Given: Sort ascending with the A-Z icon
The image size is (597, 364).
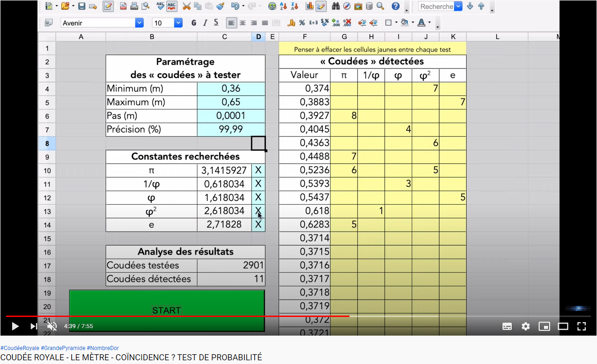Looking at the screenshot, I should tap(284, 7).
